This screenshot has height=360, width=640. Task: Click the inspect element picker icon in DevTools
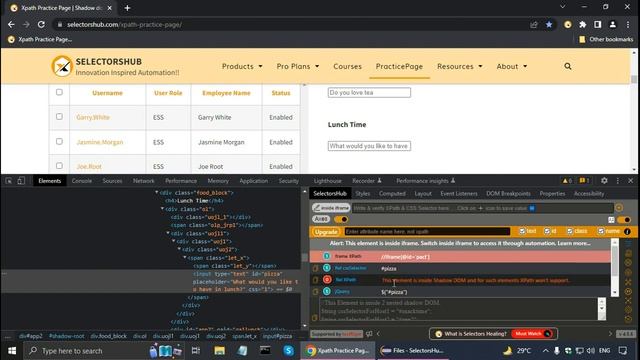[x=9, y=181]
